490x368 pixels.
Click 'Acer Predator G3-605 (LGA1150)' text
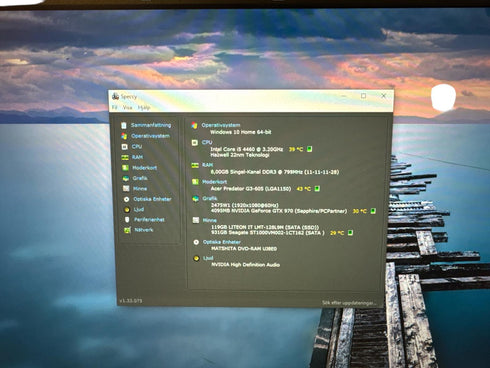click(x=251, y=189)
